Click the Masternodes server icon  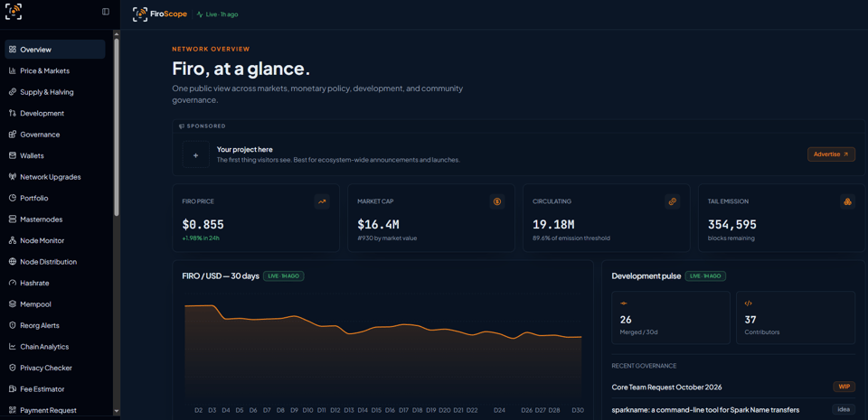(x=12, y=219)
